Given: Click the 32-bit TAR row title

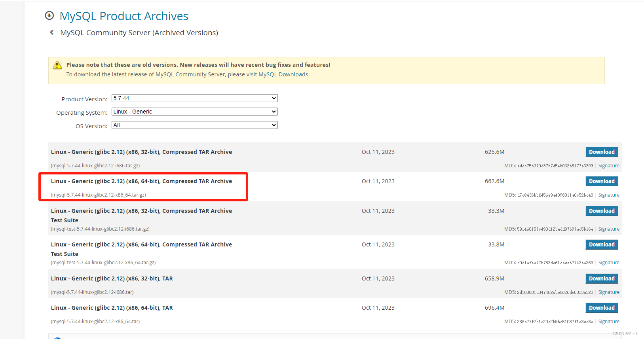Looking at the screenshot, I should (112, 278).
